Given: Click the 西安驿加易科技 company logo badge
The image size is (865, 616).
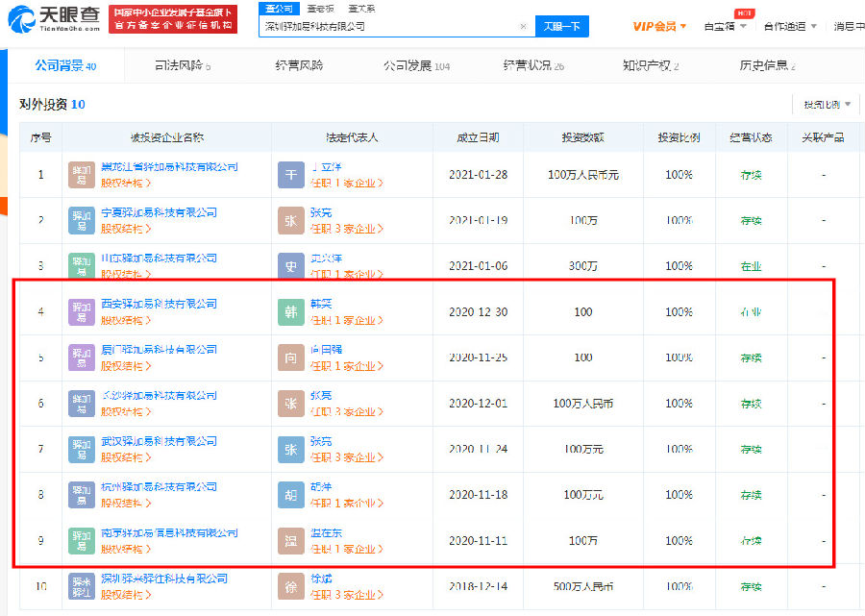Looking at the screenshot, I should (x=82, y=311).
